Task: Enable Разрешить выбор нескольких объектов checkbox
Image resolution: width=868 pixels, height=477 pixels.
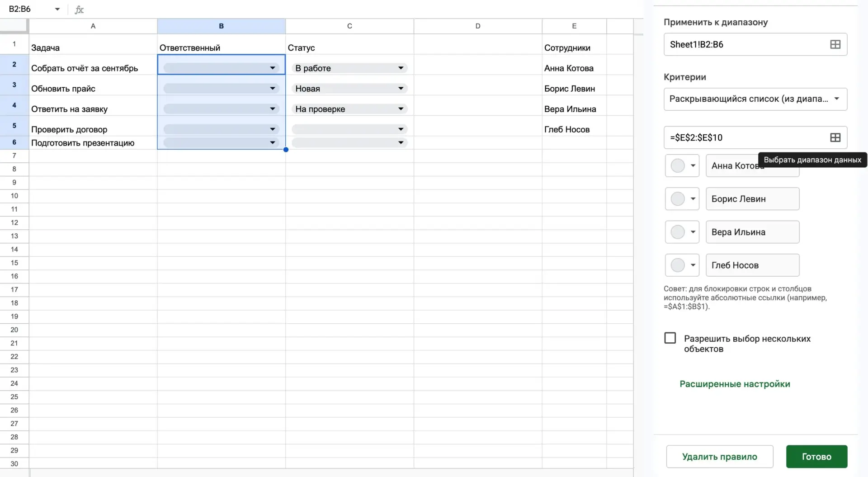Action: coord(670,338)
